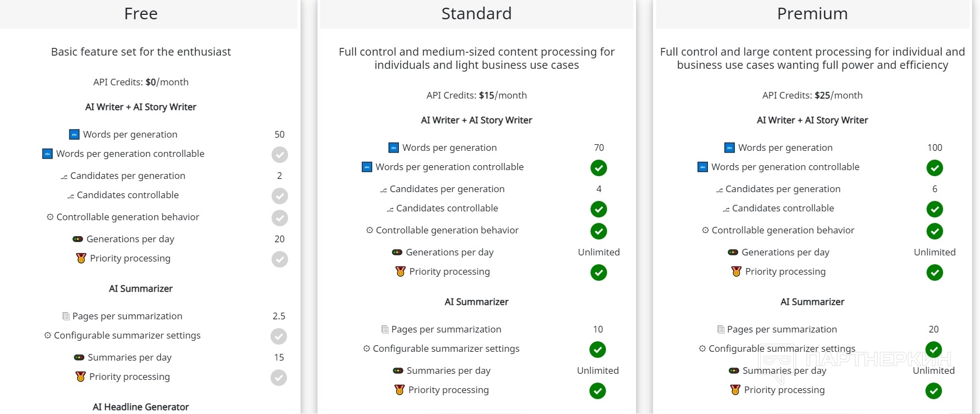The width and height of the screenshot is (980, 414).
Task: Click the icon beside Standard "Candidates per generation"
Action: [383, 190]
